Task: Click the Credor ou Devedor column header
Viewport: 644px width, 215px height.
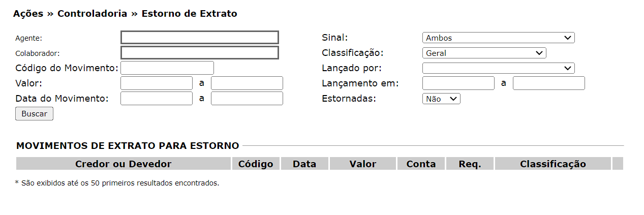Action: coord(124,164)
